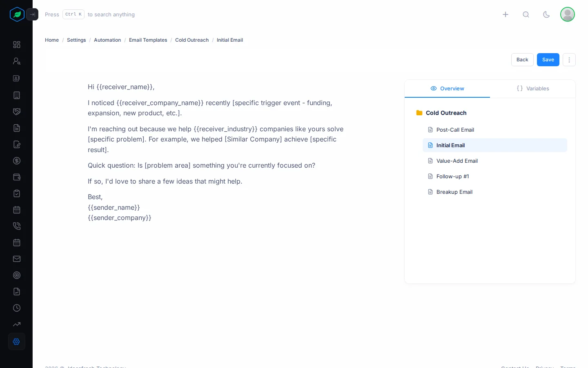Switch to the Variables tab
Viewport: 588px width, 368px height.
(533, 89)
